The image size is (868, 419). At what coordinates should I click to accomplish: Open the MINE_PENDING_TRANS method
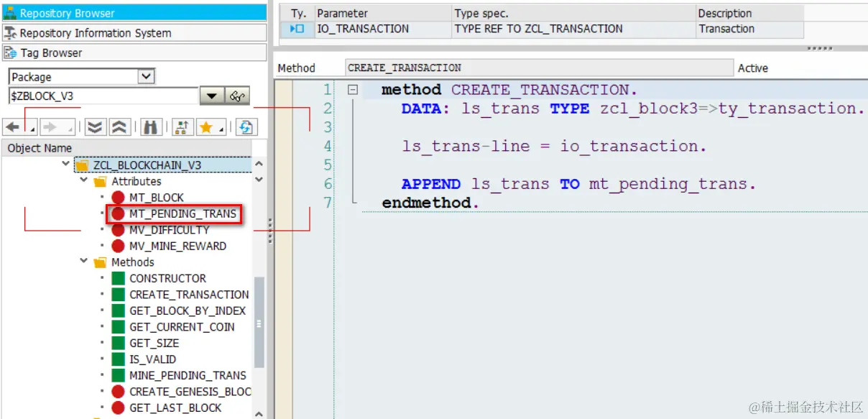click(x=188, y=375)
